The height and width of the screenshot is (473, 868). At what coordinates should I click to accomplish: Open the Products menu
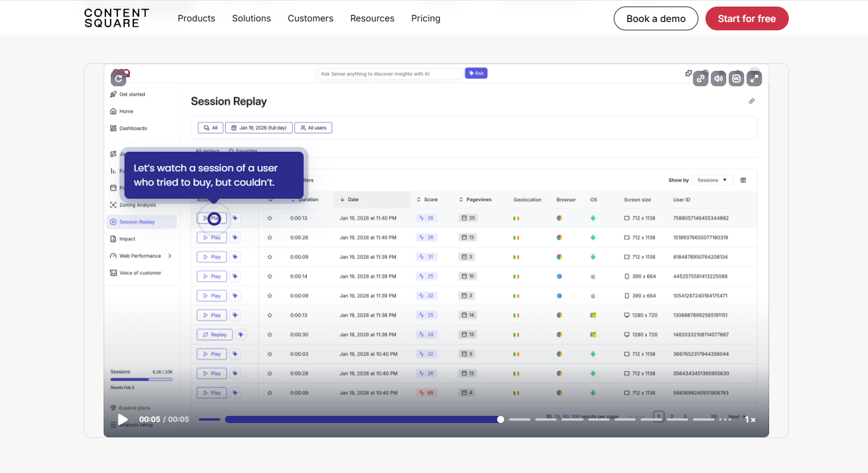[196, 18]
